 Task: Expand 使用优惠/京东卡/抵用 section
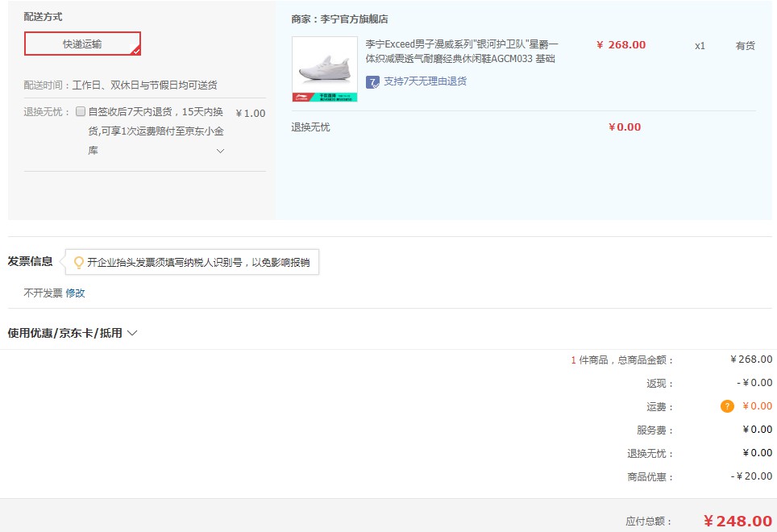[x=73, y=333]
